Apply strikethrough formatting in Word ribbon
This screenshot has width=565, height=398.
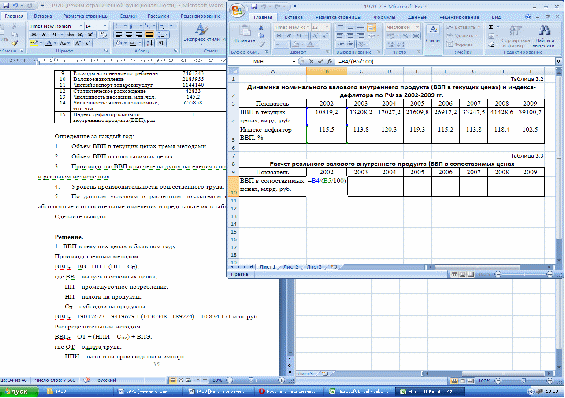pyautogui.click(x=71, y=35)
